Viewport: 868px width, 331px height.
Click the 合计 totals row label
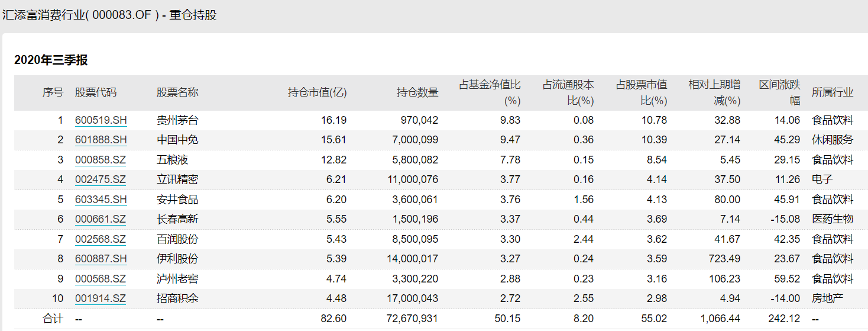(53, 319)
